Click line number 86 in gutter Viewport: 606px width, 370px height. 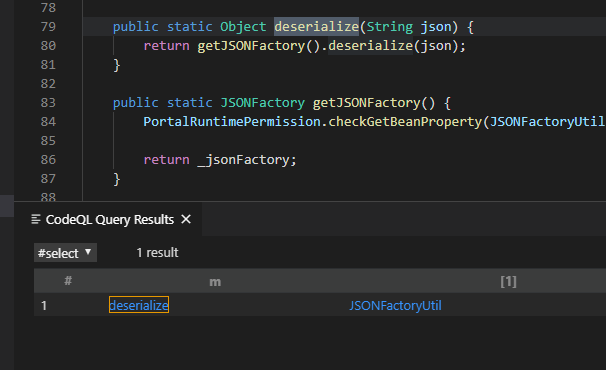point(48,160)
